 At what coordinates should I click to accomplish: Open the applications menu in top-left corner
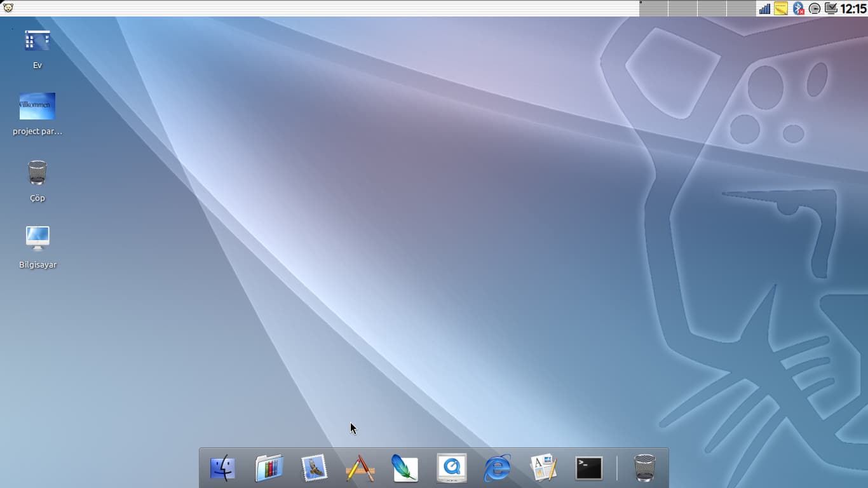[8, 8]
